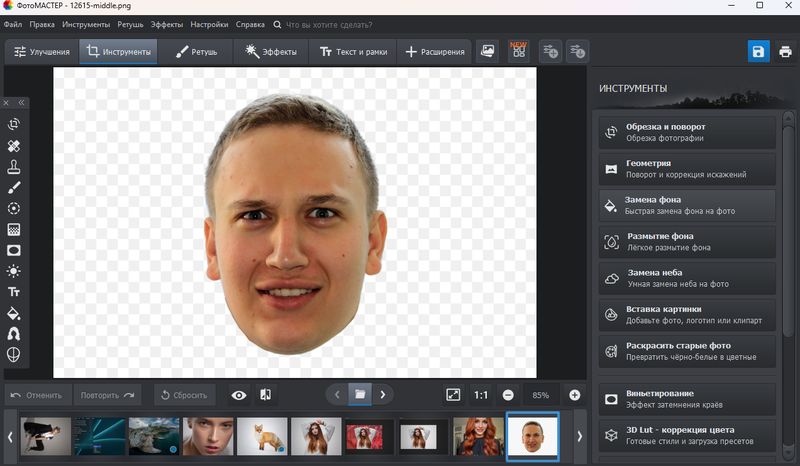Click the print icon
Screen dimensions: 800x466
pos(785,52)
